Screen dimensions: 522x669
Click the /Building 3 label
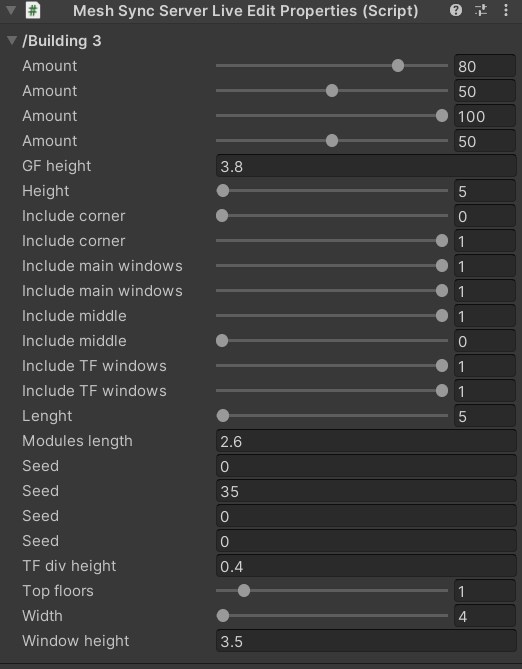[62, 41]
